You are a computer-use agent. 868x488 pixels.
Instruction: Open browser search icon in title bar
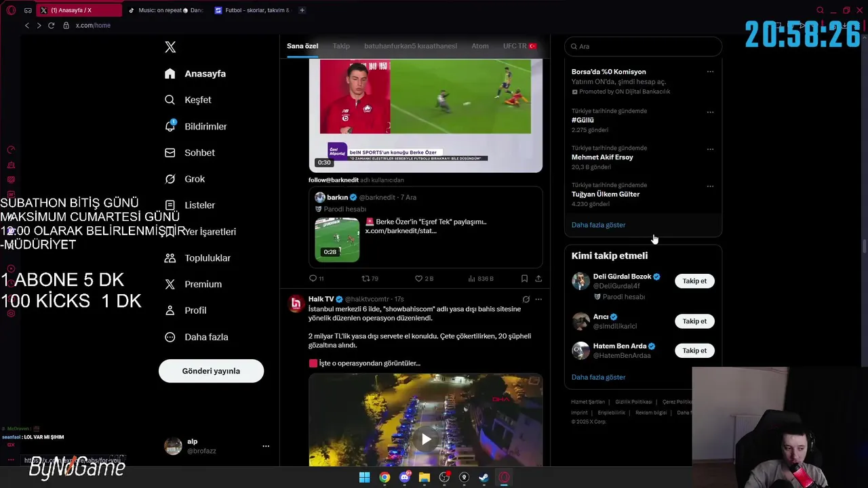tap(820, 10)
